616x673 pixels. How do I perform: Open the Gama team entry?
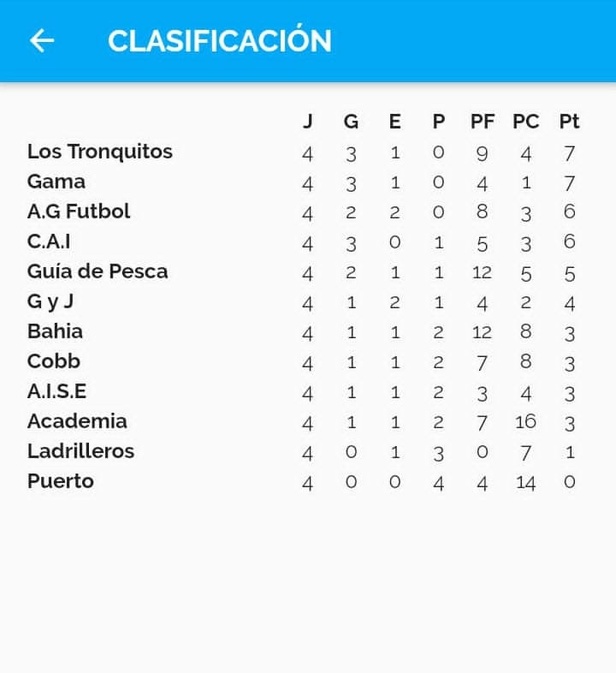coord(56,182)
